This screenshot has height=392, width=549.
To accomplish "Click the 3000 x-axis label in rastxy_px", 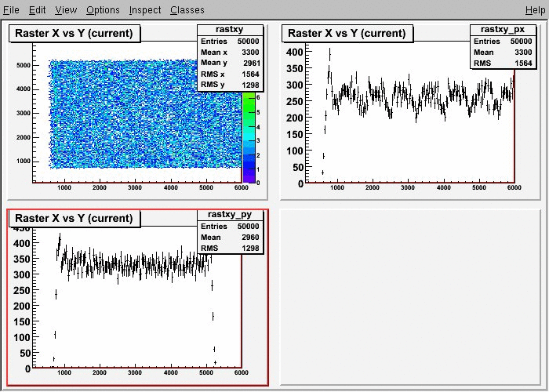I will click(x=408, y=187).
